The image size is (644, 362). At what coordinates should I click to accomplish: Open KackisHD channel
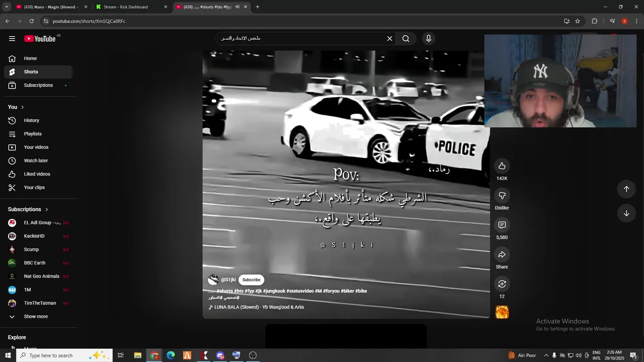click(x=38, y=236)
